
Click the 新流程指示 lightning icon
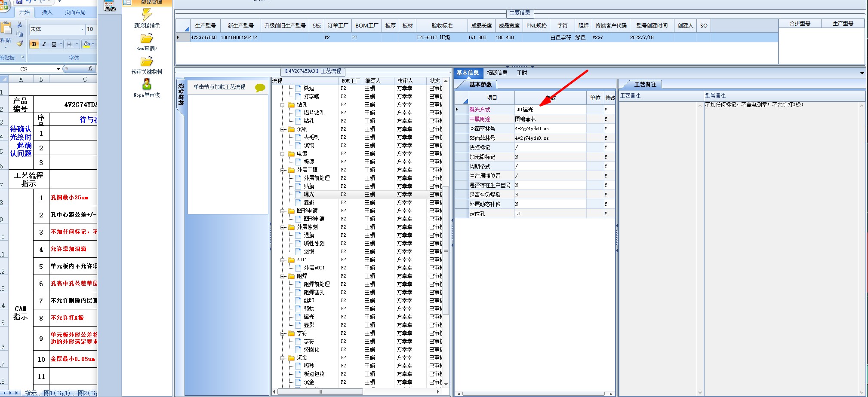click(147, 15)
